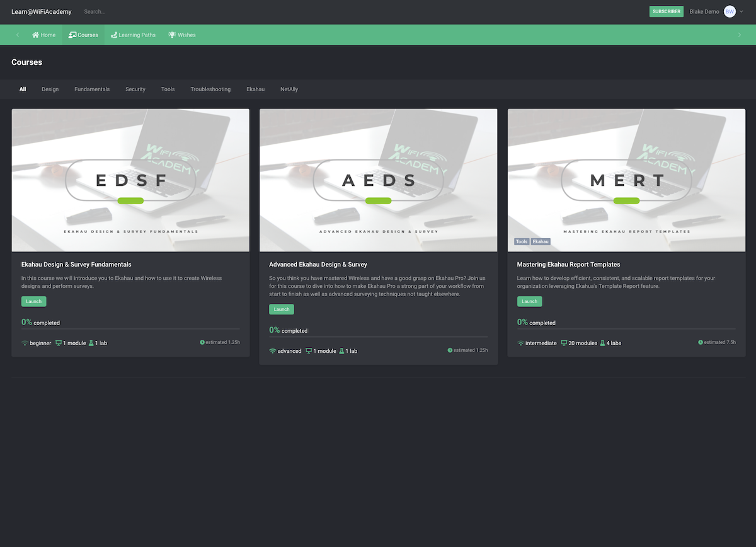
Task: Select the All category tab
Action: pos(23,89)
